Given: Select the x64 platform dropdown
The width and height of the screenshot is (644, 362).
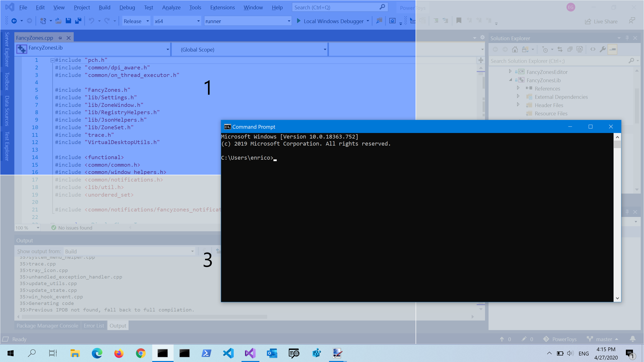Looking at the screenshot, I should pyautogui.click(x=177, y=21).
